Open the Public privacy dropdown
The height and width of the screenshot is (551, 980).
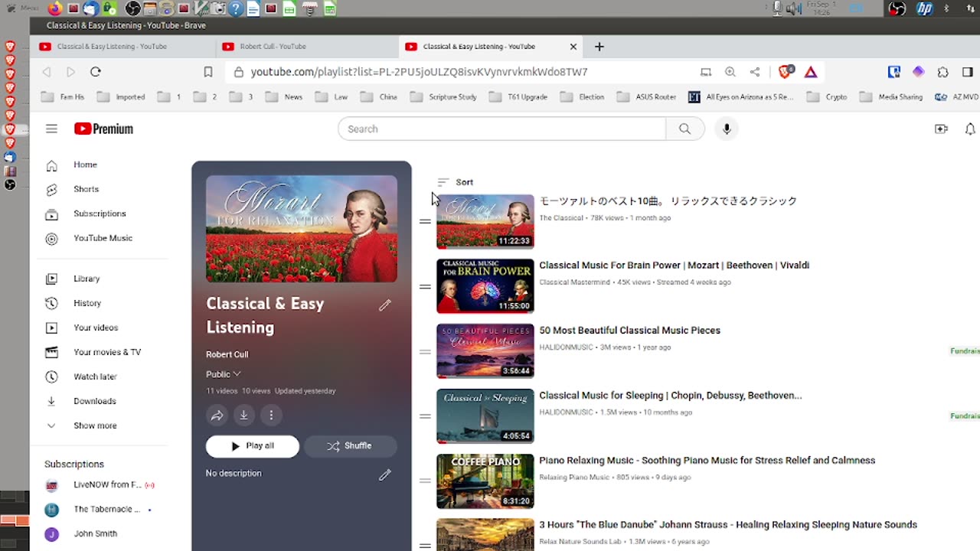click(224, 374)
